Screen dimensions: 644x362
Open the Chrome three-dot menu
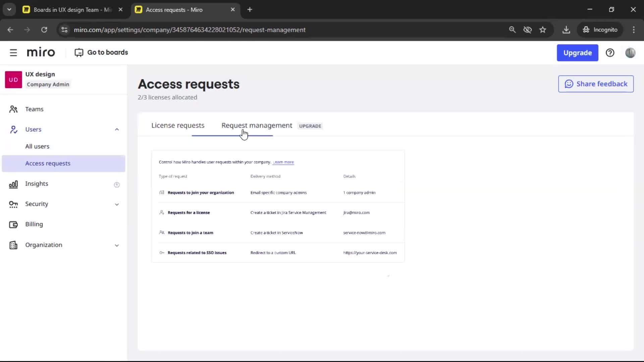click(634, 30)
